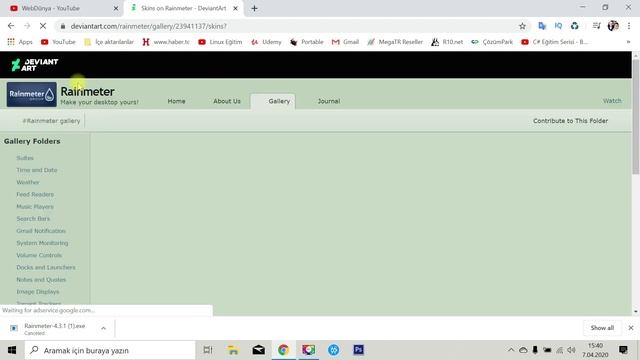
Task: Close the WebDünya YouTube tab
Action: point(116,8)
